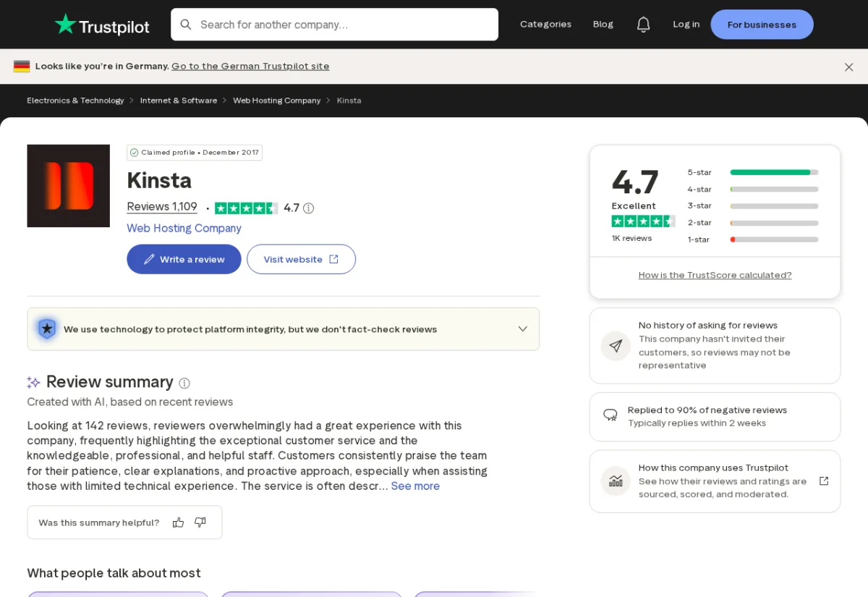Click the Review summary sparkle icon
Screen dimensions: 868x597
pos(33,382)
